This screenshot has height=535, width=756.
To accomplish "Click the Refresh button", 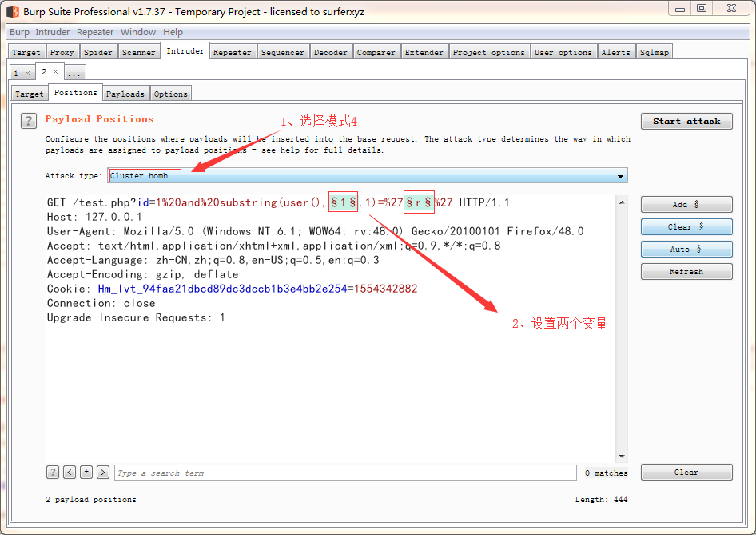I will pyautogui.click(x=686, y=272).
